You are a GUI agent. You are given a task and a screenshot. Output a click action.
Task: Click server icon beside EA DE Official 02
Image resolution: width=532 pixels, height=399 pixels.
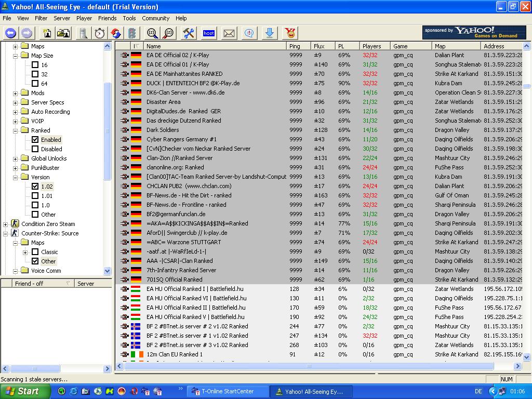coord(125,55)
